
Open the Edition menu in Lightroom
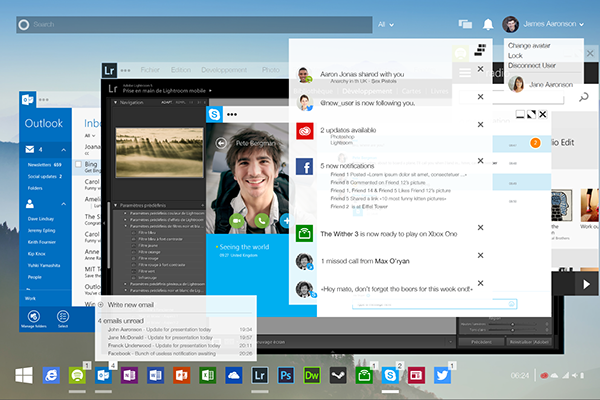181,70
